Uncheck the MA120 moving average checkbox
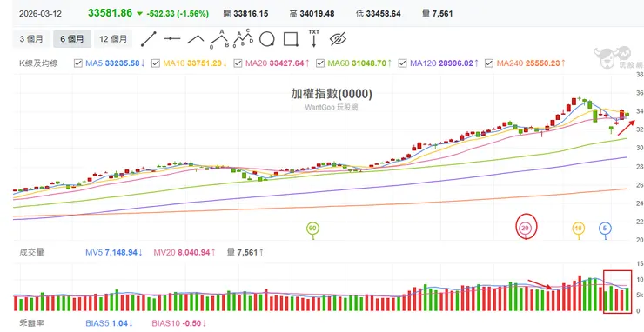 tap(402, 63)
